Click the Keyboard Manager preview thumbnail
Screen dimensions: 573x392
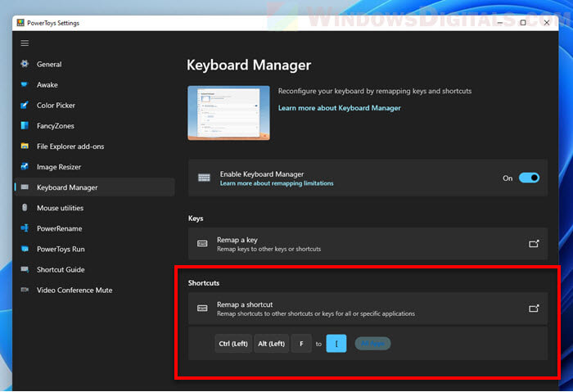228,113
